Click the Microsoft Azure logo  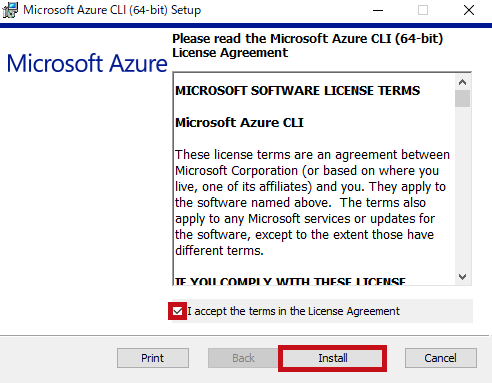click(87, 63)
